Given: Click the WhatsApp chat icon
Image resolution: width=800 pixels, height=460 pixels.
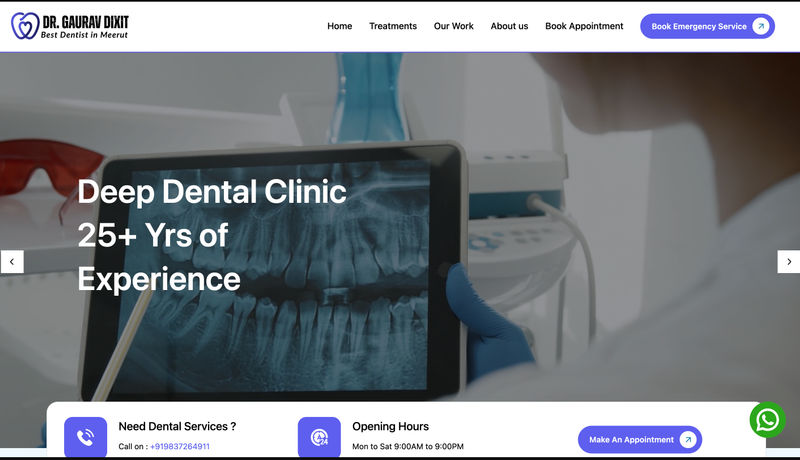Looking at the screenshot, I should pos(767,420).
